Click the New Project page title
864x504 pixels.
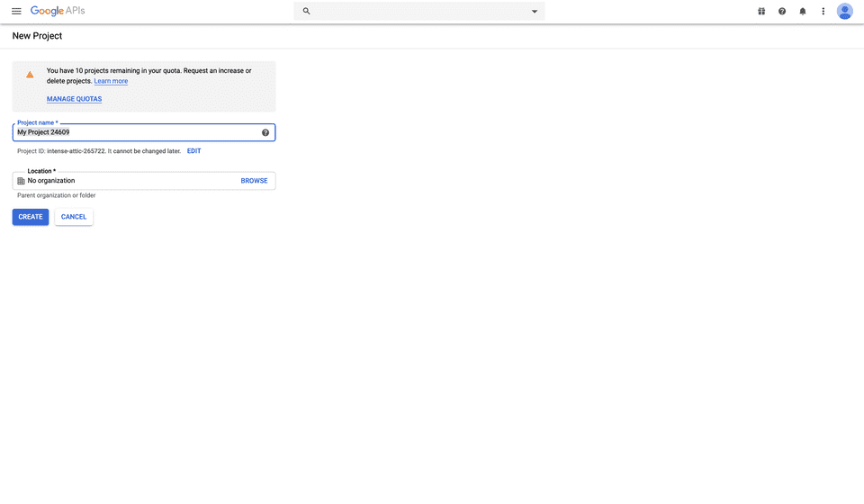click(37, 36)
